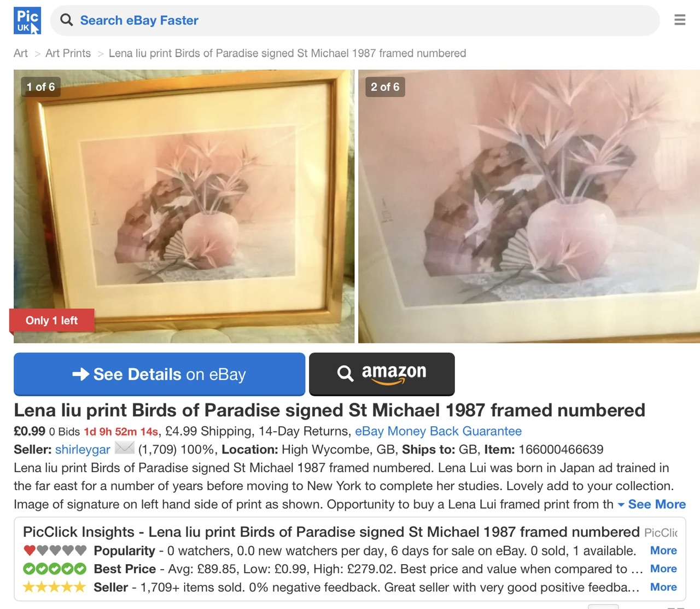Open eBay Money Back Guarantee link

point(438,431)
